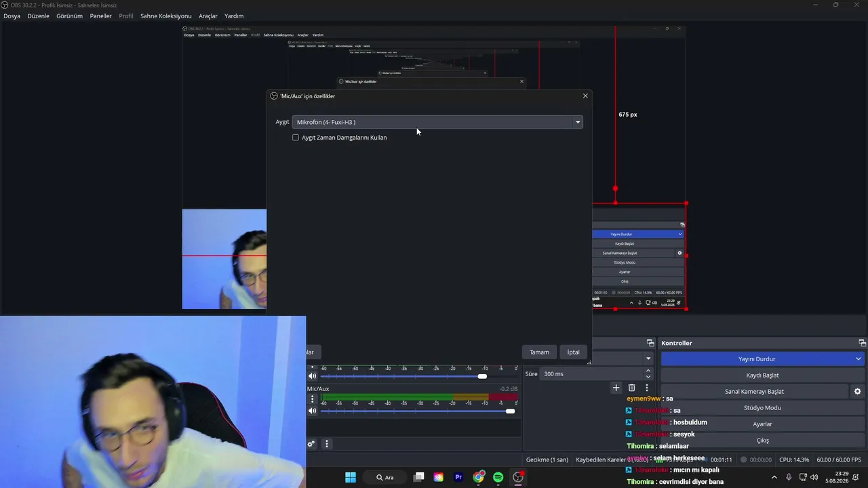
Task: Close the Mic/Aux properties dialog
Action: tap(585, 96)
